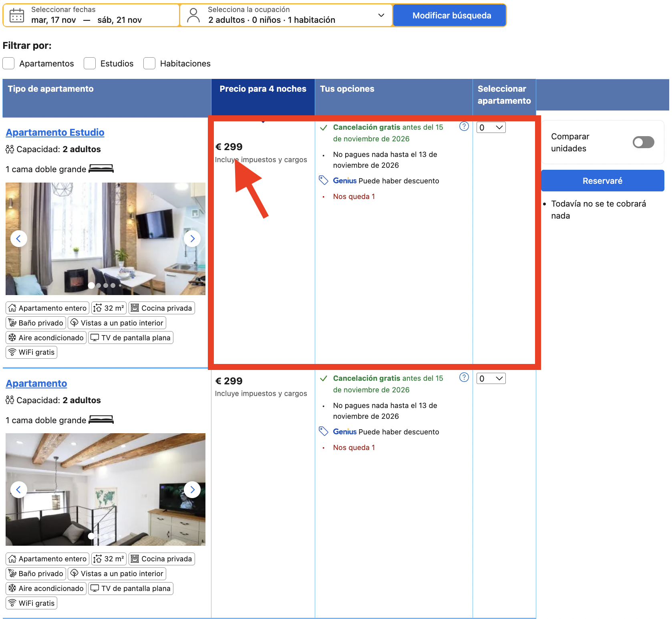Check the Estudios filter checkbox
The height and width of the screenshot is (619, 672).
pos(90,63)
